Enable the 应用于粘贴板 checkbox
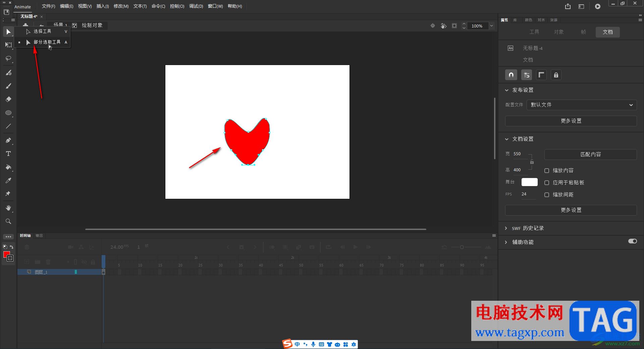Image resolution: width=644 pixels, height=349 pixels. click(547, 183)
